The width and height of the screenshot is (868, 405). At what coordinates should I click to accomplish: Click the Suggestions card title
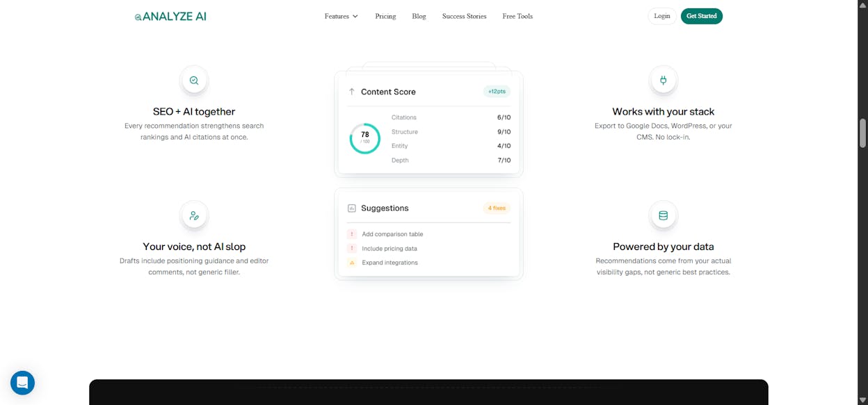click(x=385, y=208)
